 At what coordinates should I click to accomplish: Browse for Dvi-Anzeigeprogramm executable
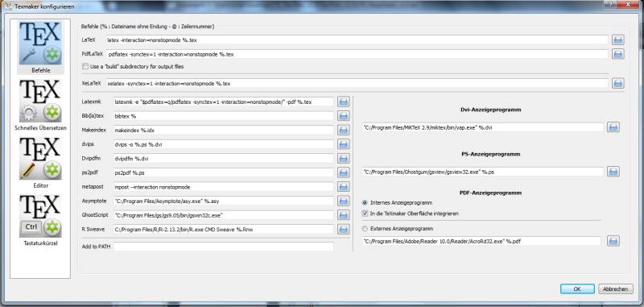click(x=613, y=127)
